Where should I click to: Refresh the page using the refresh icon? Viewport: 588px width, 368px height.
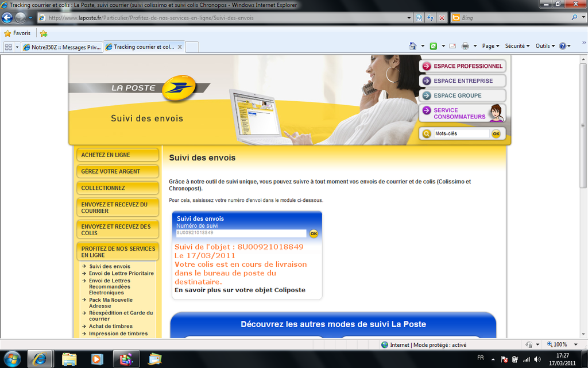coord(431,18)
